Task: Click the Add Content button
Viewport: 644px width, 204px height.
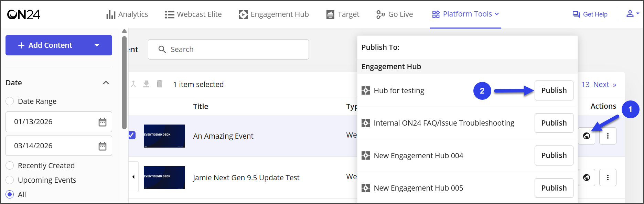Action: [x=59, y=45]
